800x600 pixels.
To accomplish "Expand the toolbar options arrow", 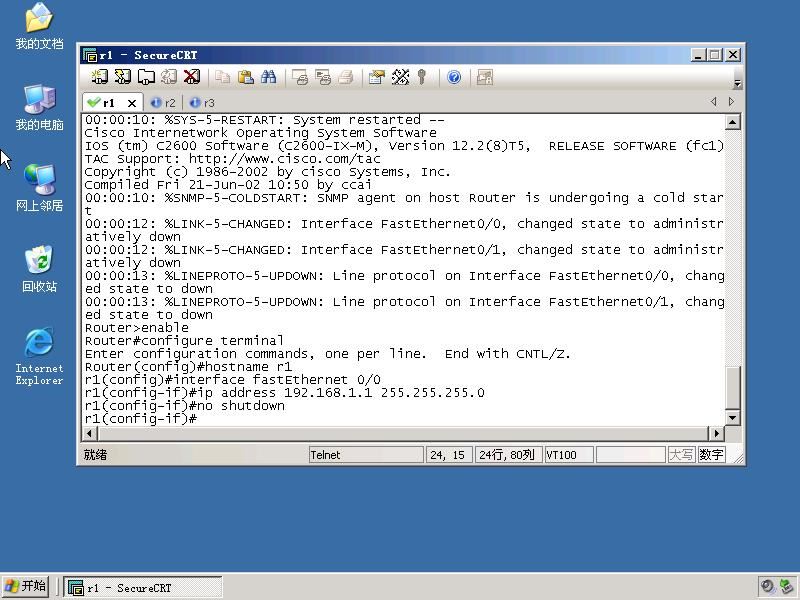I will click(737, 82).
